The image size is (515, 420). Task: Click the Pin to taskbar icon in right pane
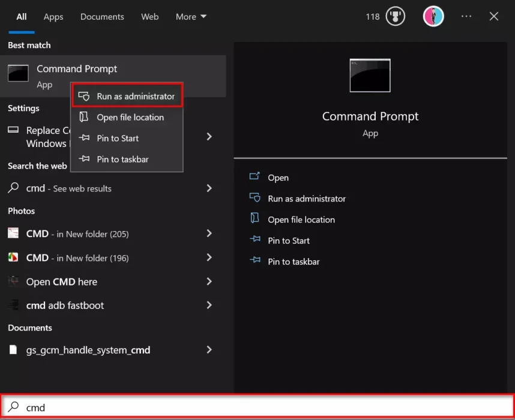(255, 260)
